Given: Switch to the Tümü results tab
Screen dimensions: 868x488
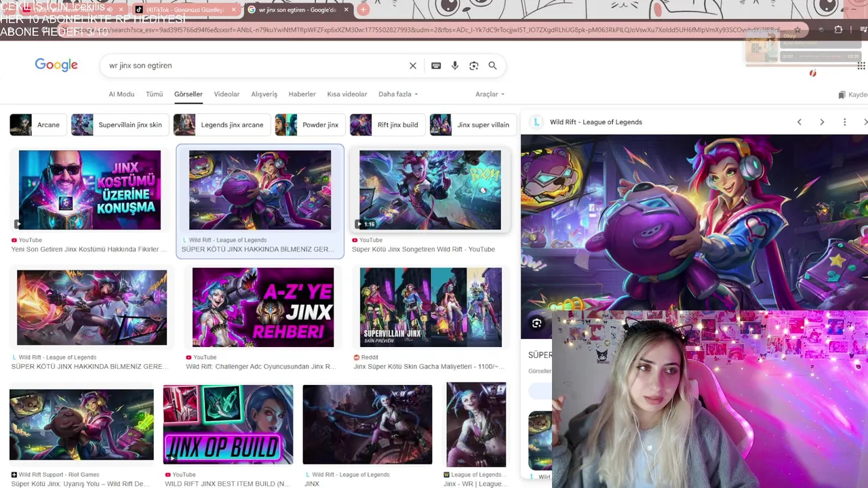Looking at the screenshot, I should coord(155,94).
